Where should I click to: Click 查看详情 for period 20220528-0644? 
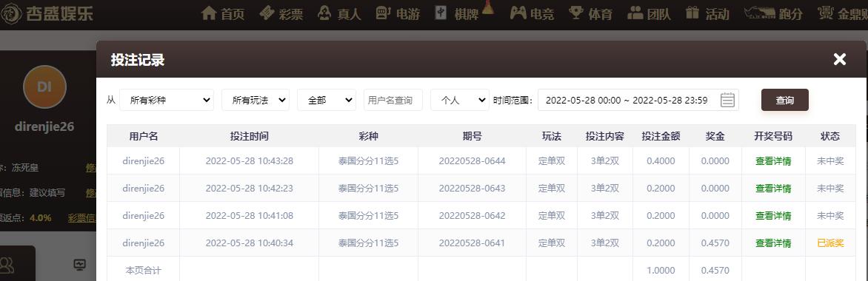click(773, 161)
